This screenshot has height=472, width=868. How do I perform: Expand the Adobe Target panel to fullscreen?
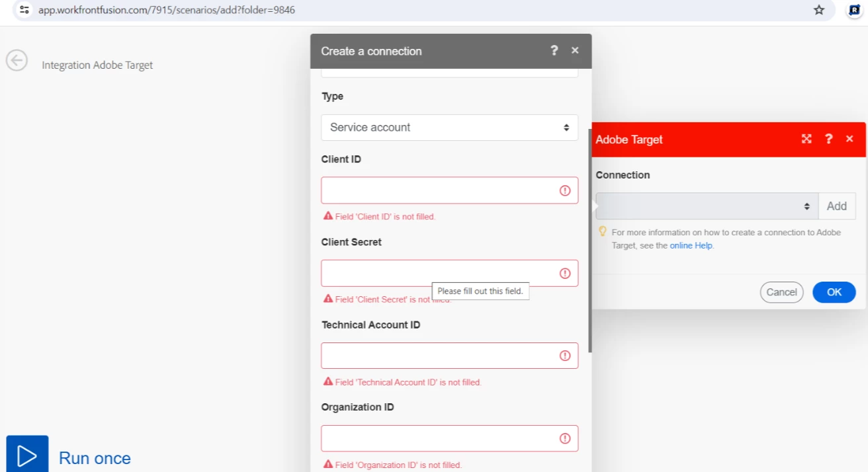tap(806, 139)
